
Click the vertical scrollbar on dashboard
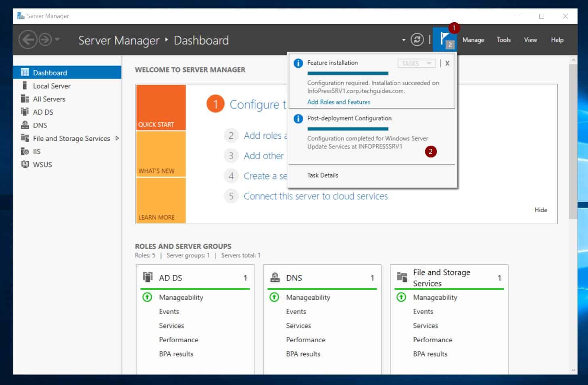click(x=573, y=141)
